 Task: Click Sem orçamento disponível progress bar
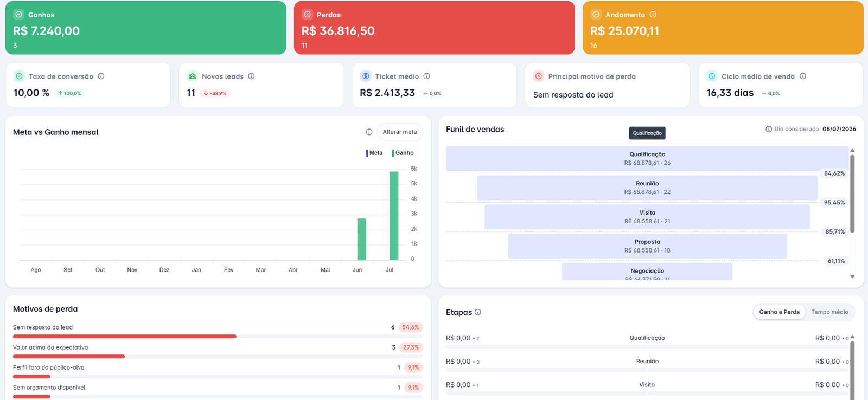(218, 397)
